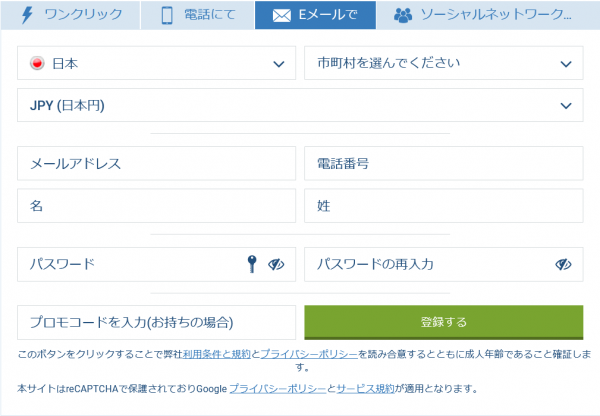Click chevron arrow in currency selector

(566, 106)
